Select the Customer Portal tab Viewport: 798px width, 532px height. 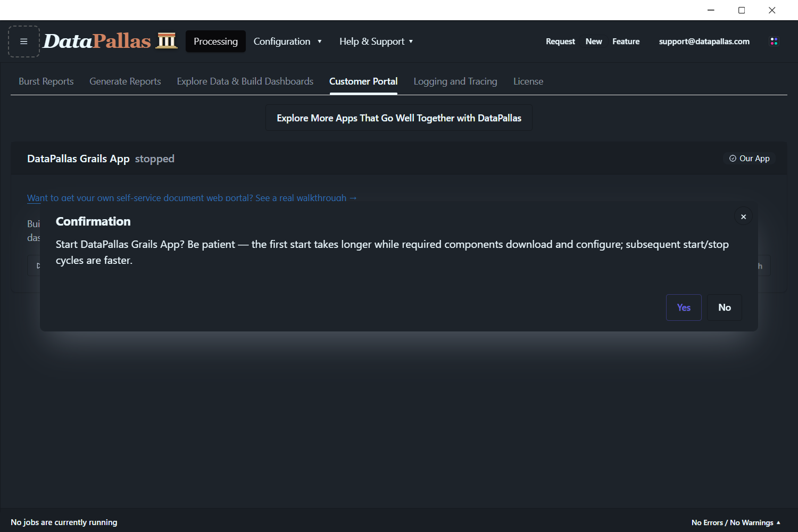363,81
